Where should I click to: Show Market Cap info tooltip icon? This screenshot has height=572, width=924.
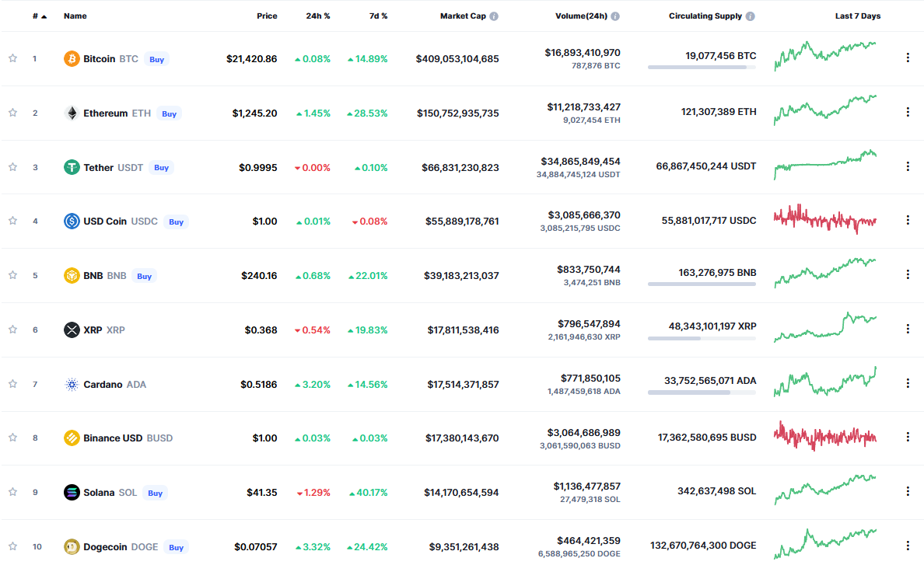[494, 16]
